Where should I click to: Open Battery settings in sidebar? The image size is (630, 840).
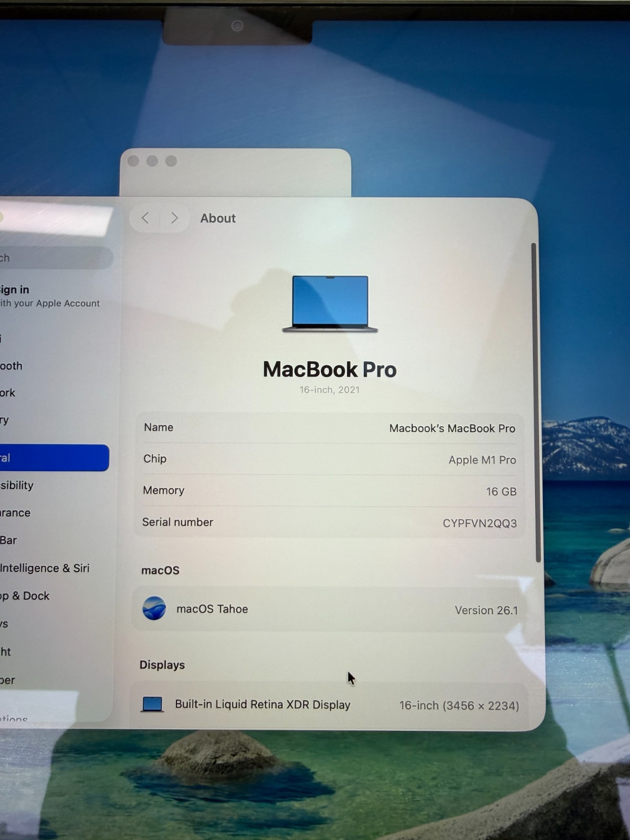click(5, 420)
